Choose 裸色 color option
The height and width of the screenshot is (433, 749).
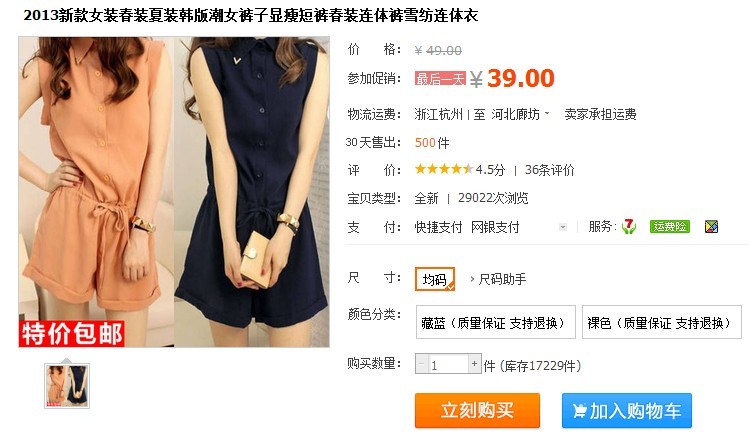[x=662, y=323]
